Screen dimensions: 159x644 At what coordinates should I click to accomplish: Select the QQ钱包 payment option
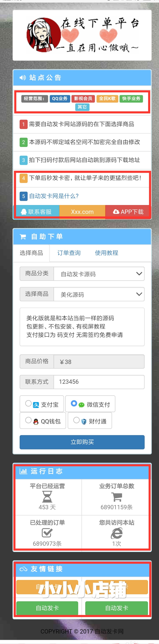pyautogui.click(x=28, y=420)
